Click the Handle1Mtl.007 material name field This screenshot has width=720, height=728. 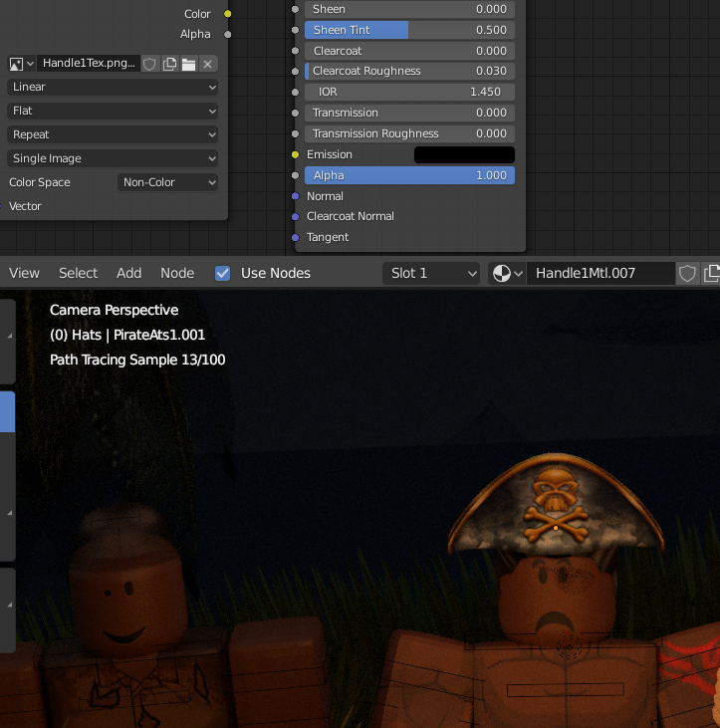click(x=600, y=274)
